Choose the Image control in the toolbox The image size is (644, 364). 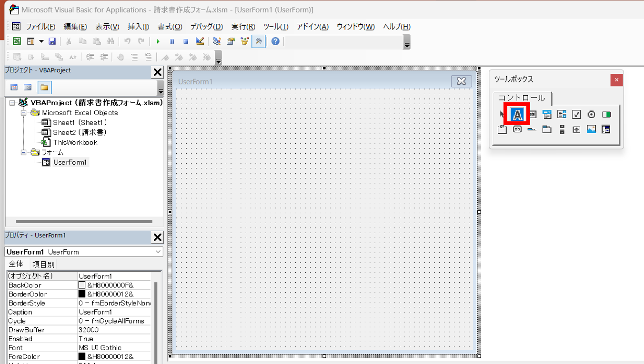(x=591, y=129)
